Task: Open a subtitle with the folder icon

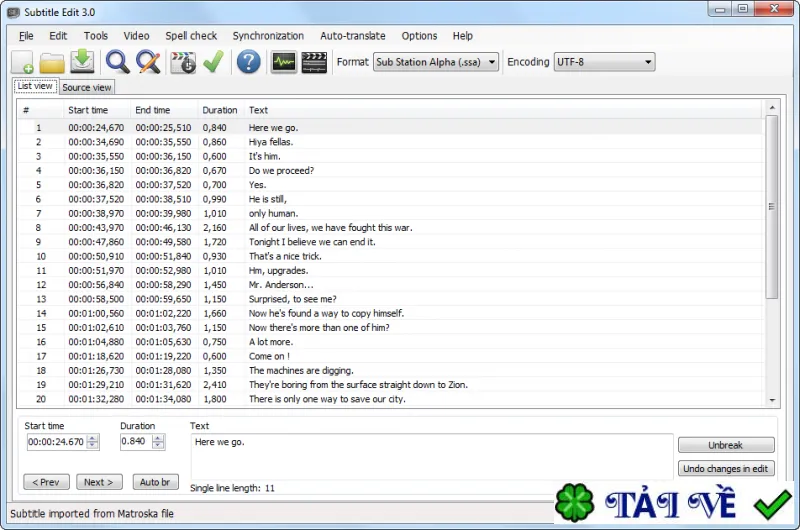Action: 52,62
